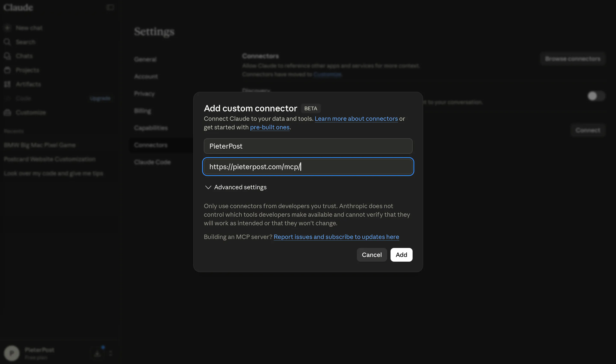Click the MCP server URL field
Screen dimensions: 616x364
click(x=308, y=167)
